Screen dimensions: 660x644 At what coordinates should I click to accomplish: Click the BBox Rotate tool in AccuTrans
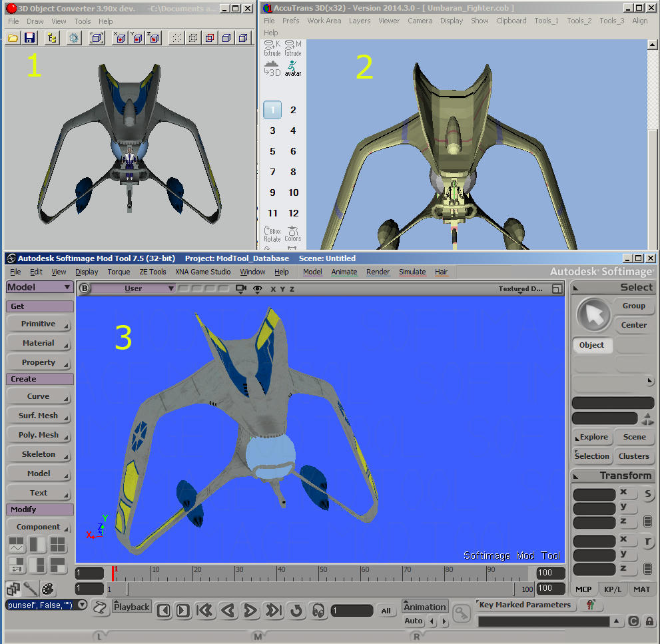[x=272, y=234]
